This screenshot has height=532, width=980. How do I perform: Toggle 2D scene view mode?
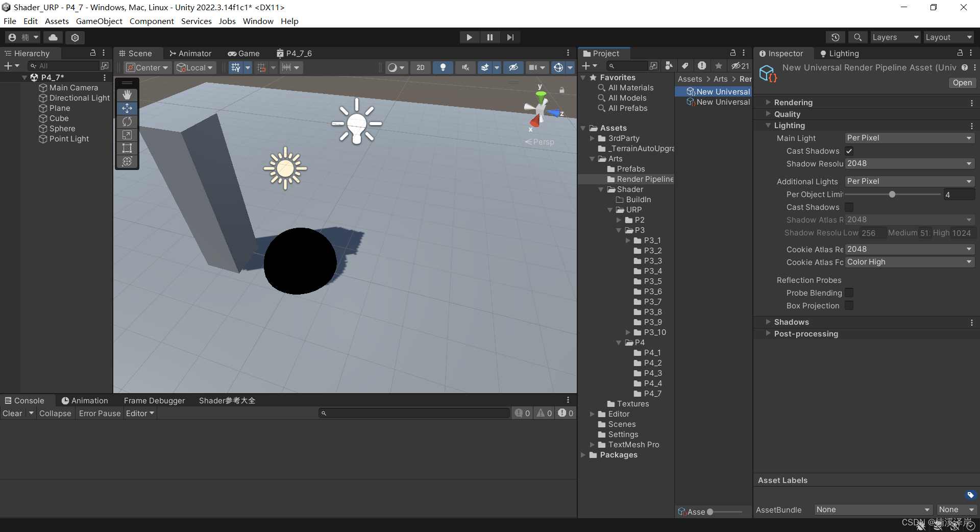[421, 67]
